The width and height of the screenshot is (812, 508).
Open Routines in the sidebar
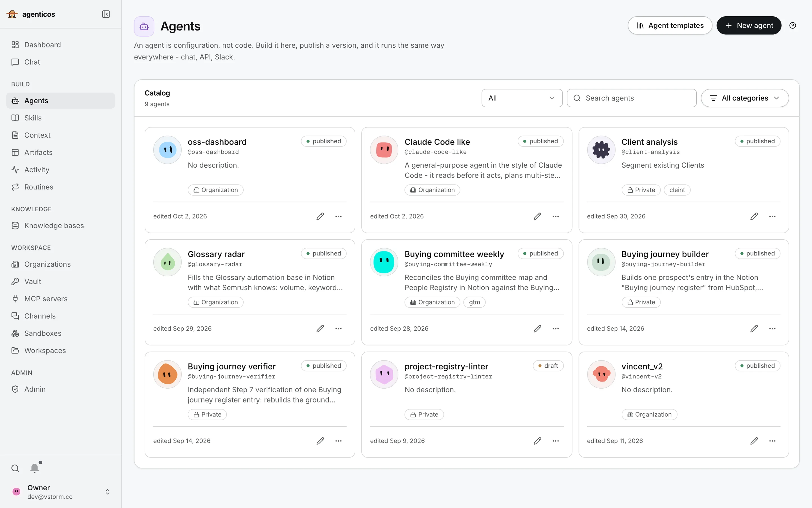[x=61, y=187]
